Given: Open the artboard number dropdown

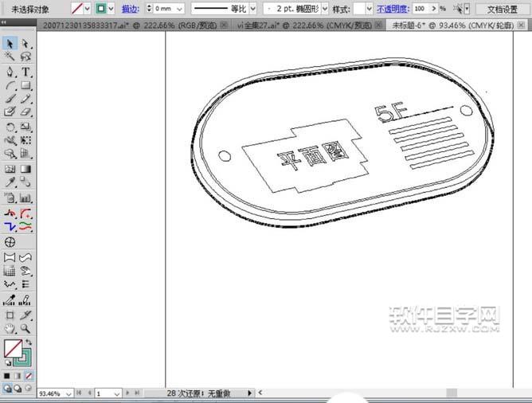Looking at the screenshot, I should pyautogui.click(x=117, y=393).
